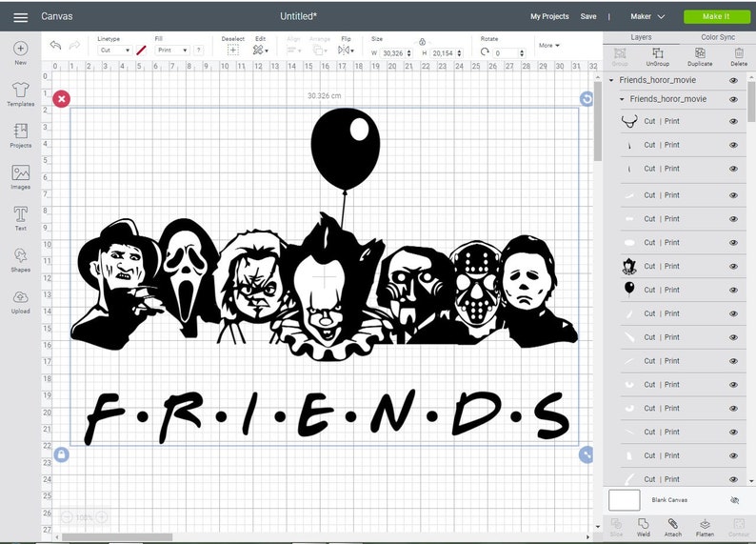
Task: Zoom out the canvas
Action: pyautogui.click(x=67, y=517)
